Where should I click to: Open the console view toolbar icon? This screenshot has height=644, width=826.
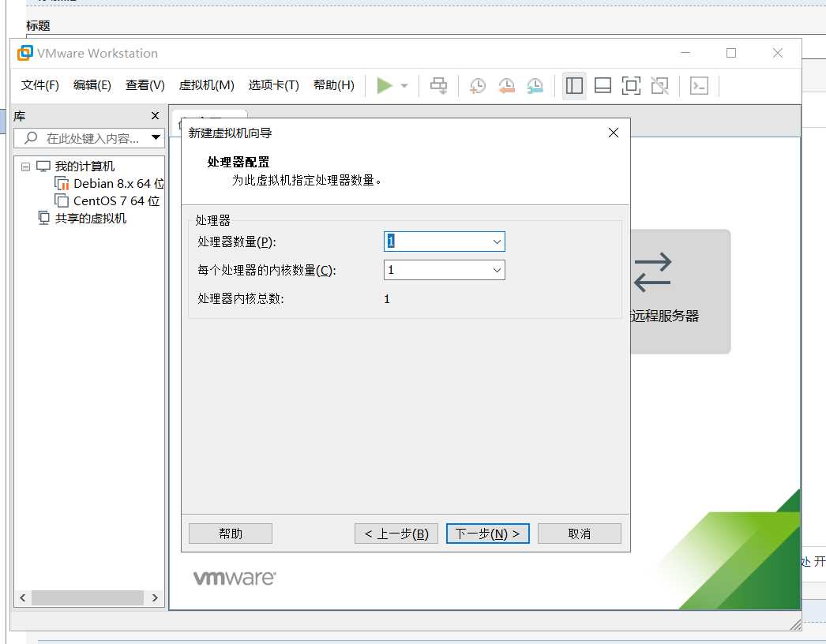click(699, 85)
